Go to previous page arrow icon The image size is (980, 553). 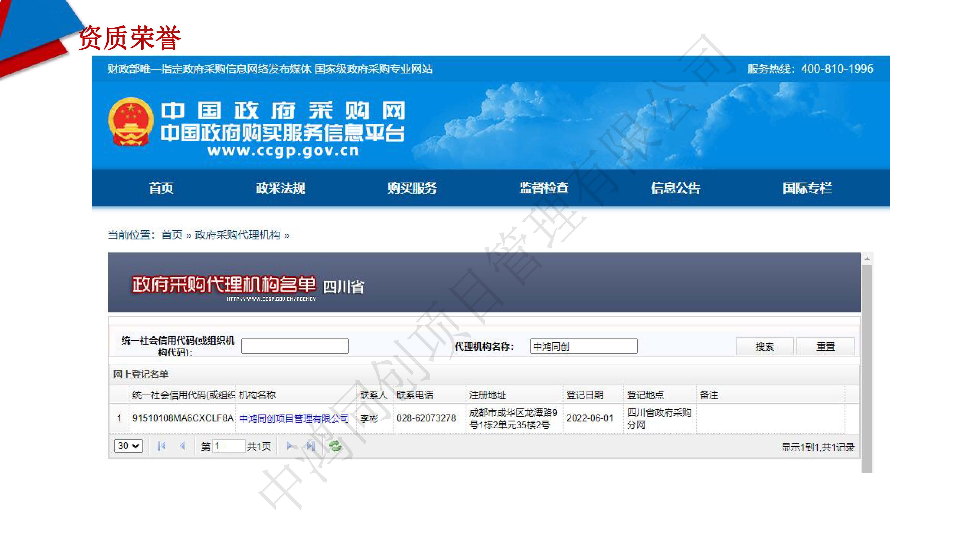tap(183, 446)
